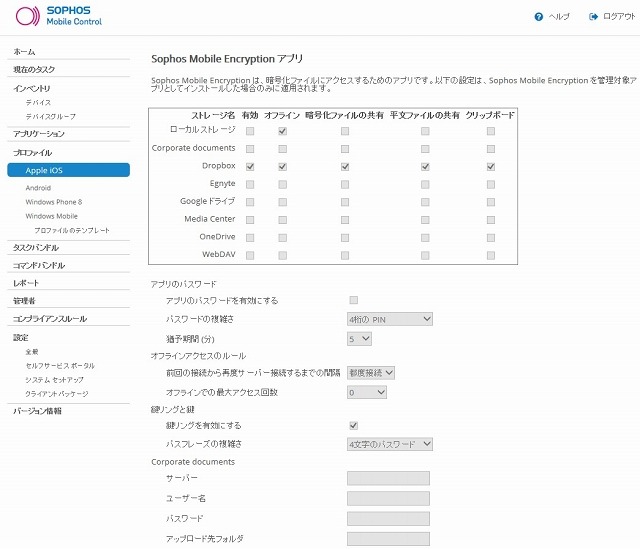Screen dimensions: 640x549
Task: Open システムセットアップ settings
Action: (55, 380)
